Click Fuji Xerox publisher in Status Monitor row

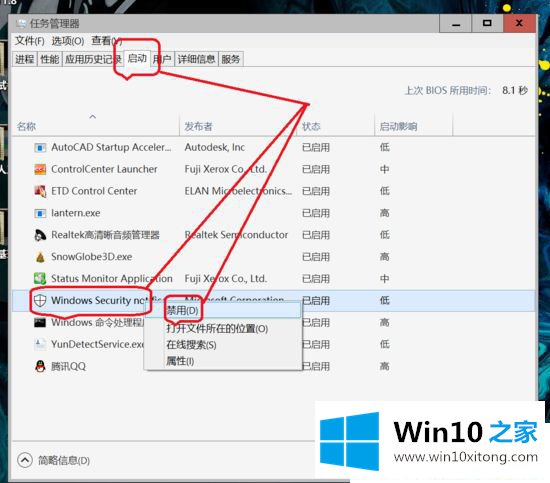point(226,279)
